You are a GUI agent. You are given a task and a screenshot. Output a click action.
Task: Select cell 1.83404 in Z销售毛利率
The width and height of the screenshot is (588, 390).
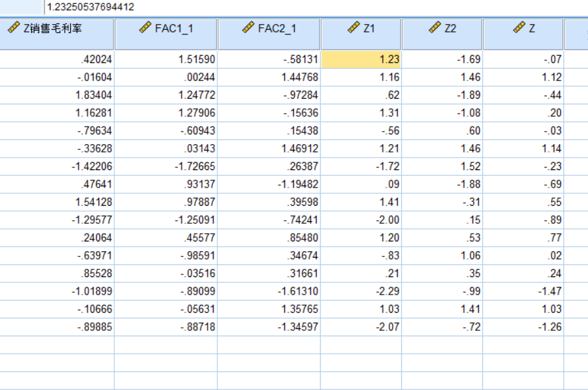pyautogui.click(x=56, y=95)
